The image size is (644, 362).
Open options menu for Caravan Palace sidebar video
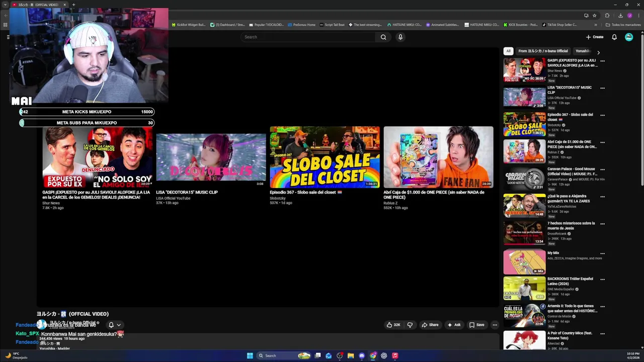(602, 169)
